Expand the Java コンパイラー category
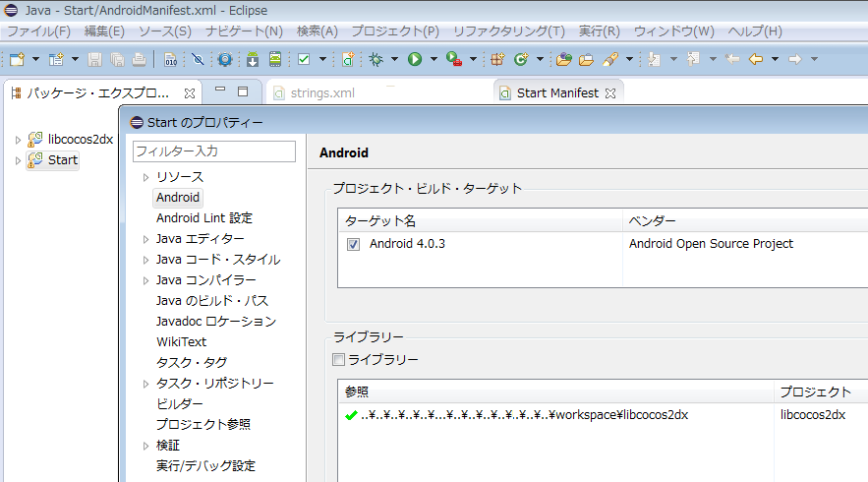This screenshot has height=482, width=868. pos(145,280)
